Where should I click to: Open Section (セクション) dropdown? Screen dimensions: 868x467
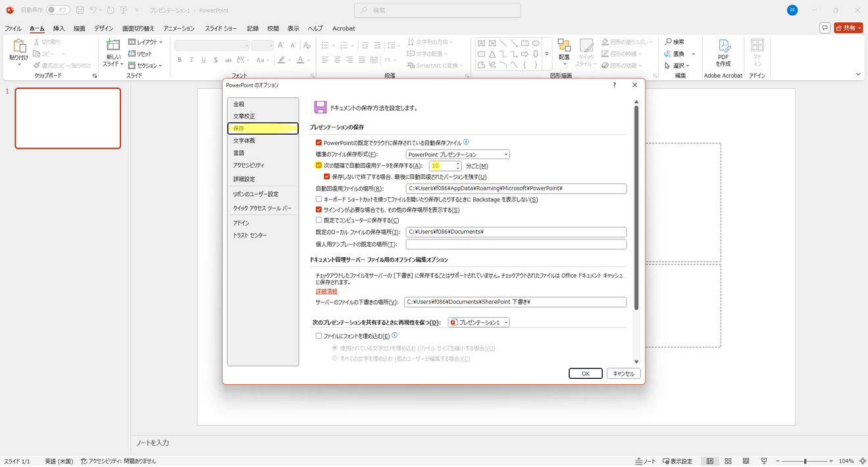[145, 66]
